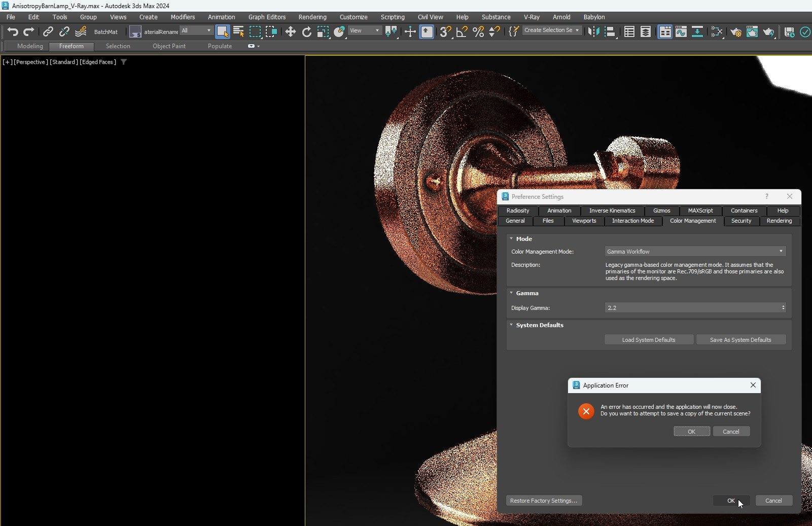Click the Material Rename script icon
812x526 pixels.
[135, 31]
